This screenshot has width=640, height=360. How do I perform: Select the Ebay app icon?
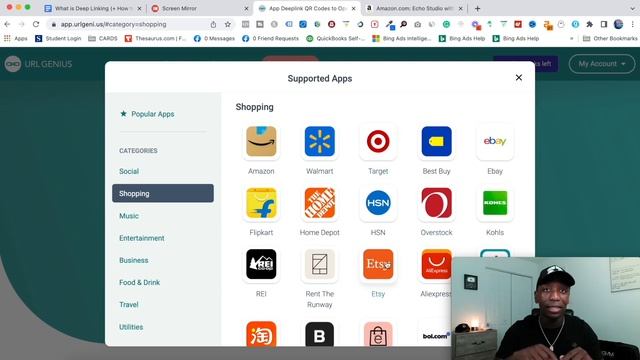tap(495, 141)
